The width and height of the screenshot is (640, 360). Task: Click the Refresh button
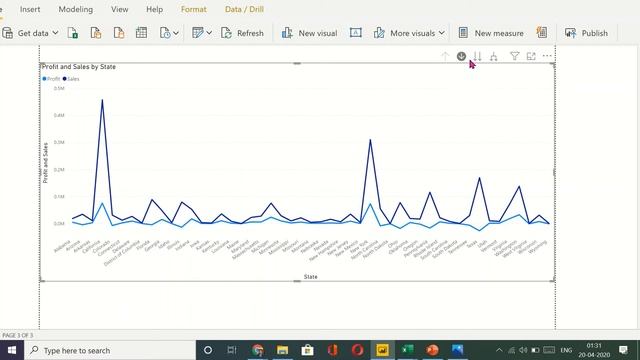[242, 33]
